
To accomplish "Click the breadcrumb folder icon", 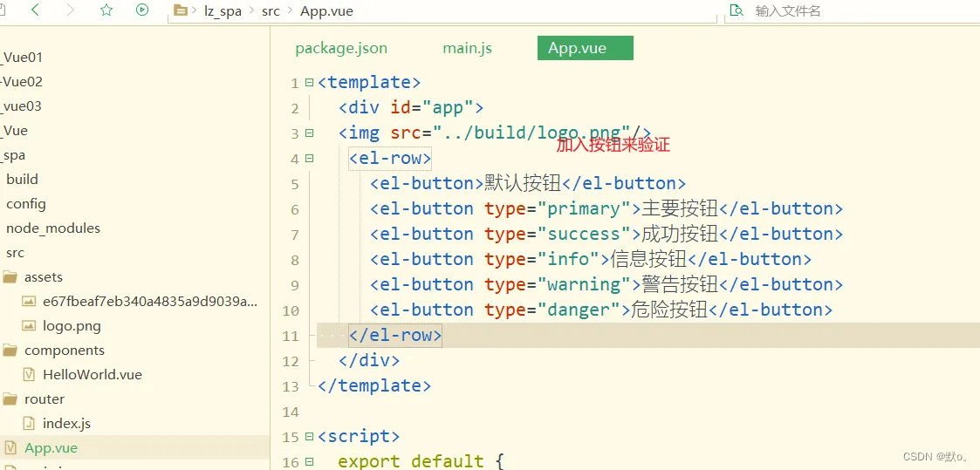I will 181,10.
